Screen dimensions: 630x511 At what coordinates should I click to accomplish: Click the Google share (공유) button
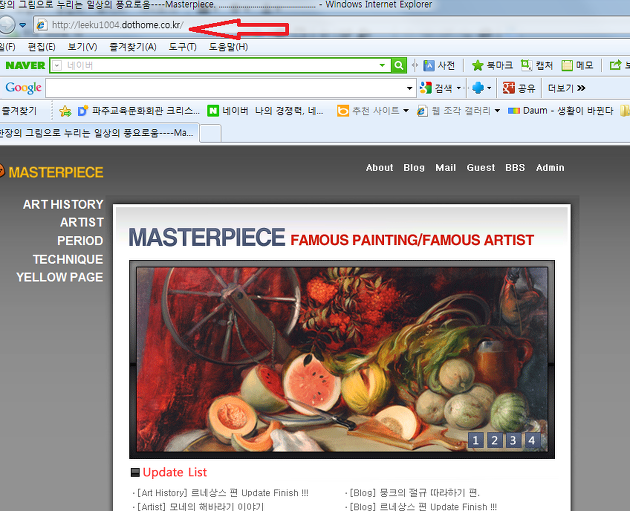tap(519, 88)
